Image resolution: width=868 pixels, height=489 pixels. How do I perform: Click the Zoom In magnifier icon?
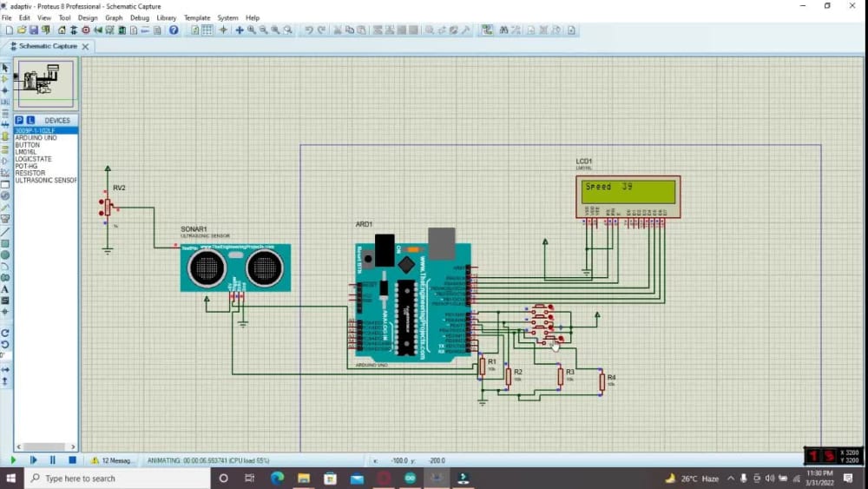[x=252, y=30]
